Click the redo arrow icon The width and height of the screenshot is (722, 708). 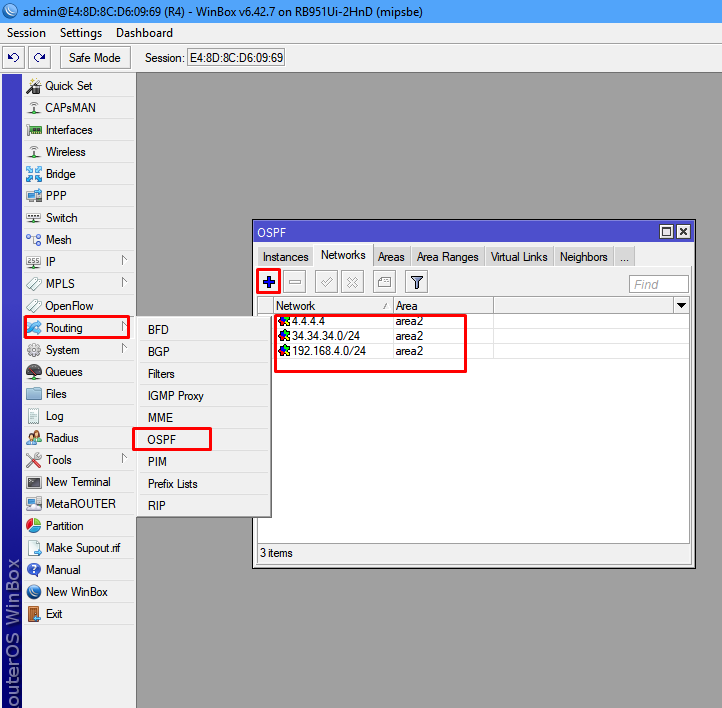(x=40, y=58)
